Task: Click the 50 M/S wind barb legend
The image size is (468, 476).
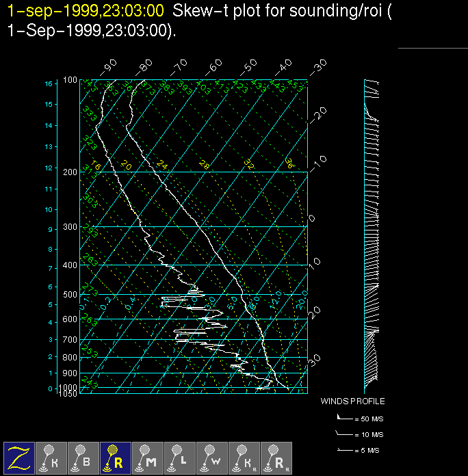Action: [359, 417]
